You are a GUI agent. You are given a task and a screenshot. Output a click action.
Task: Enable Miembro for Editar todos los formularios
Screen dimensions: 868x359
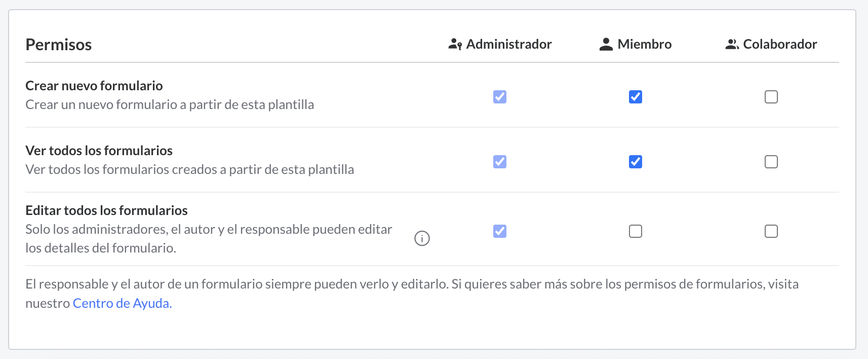[x=636, y=231]
